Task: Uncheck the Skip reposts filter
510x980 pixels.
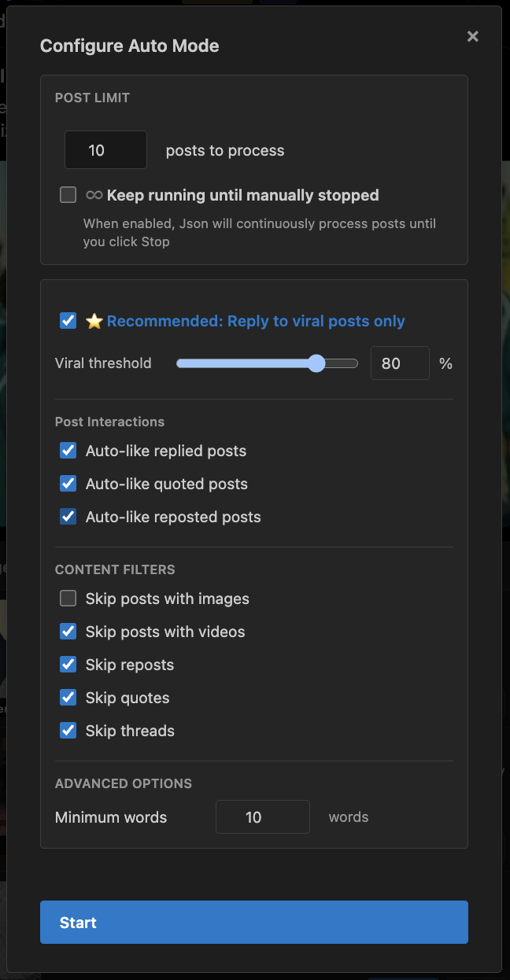Action: [x=68, y=665]
